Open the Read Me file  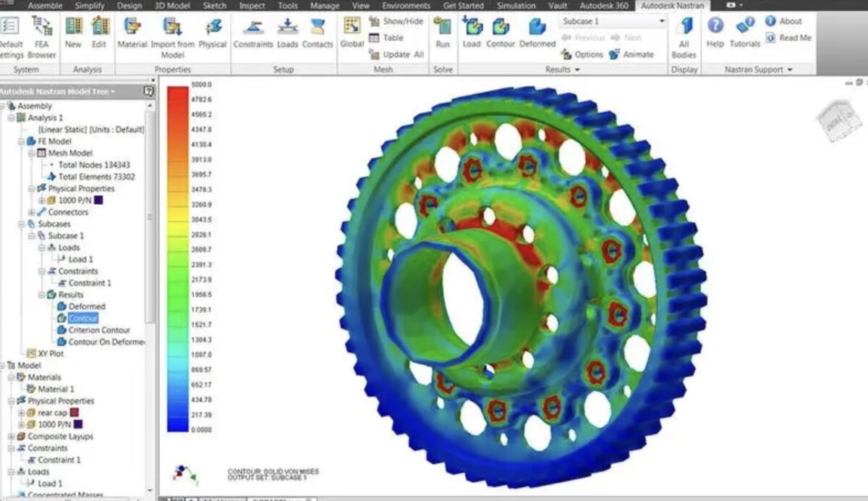point(788,38)
